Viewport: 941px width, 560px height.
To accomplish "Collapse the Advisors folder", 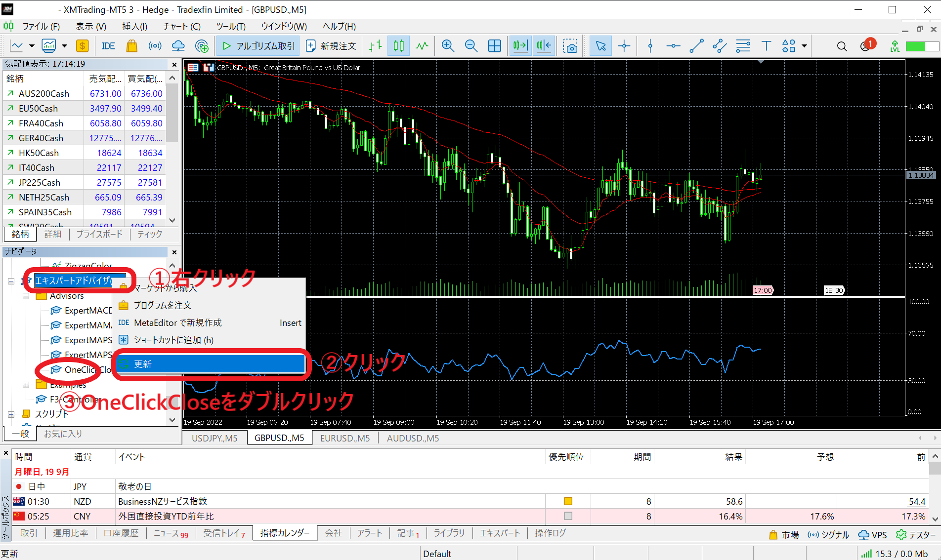I will pos(26,296).
